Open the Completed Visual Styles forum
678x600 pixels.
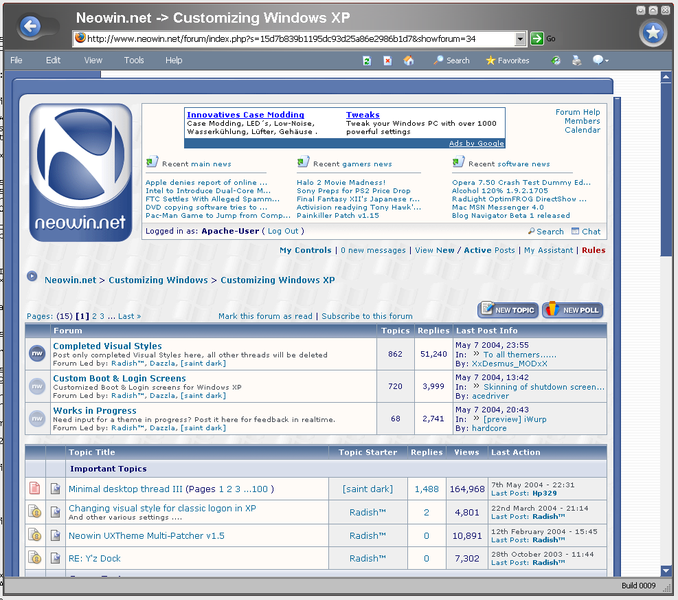pos(107,346)
